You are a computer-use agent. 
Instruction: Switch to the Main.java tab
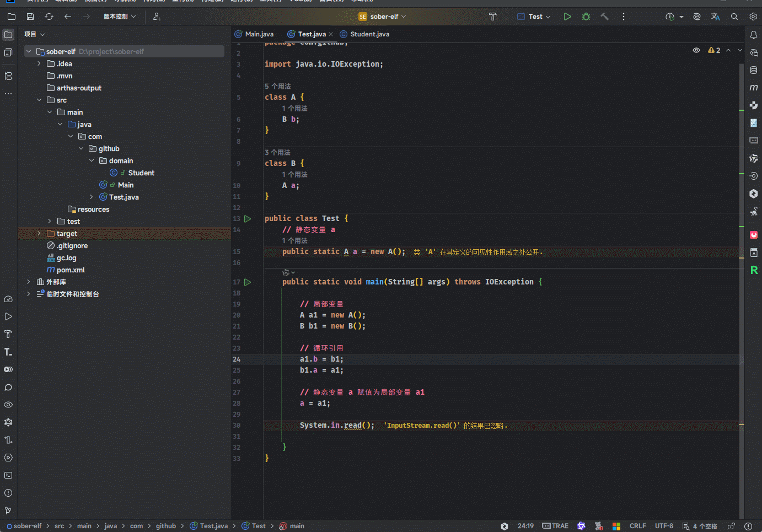tap(259, 34)
